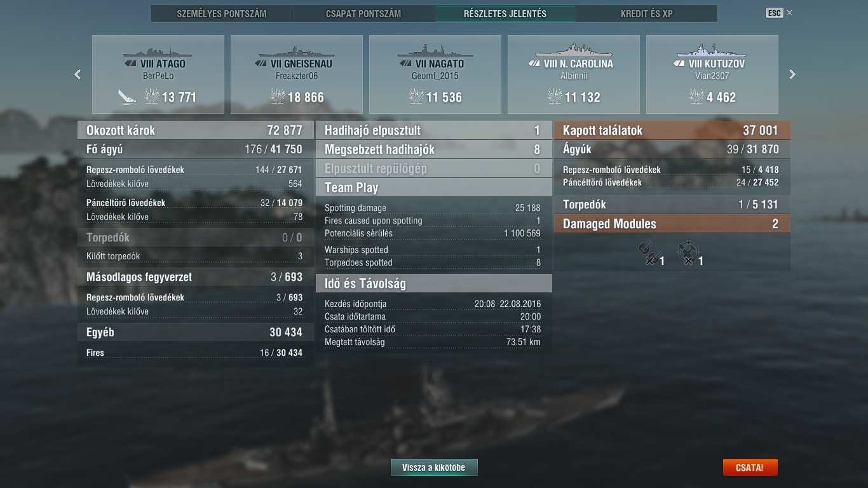Click damage explosion icon on Kutuzov card
Image resolution: width=868 pixels, height=488 pixels.
tap(696, 97)
